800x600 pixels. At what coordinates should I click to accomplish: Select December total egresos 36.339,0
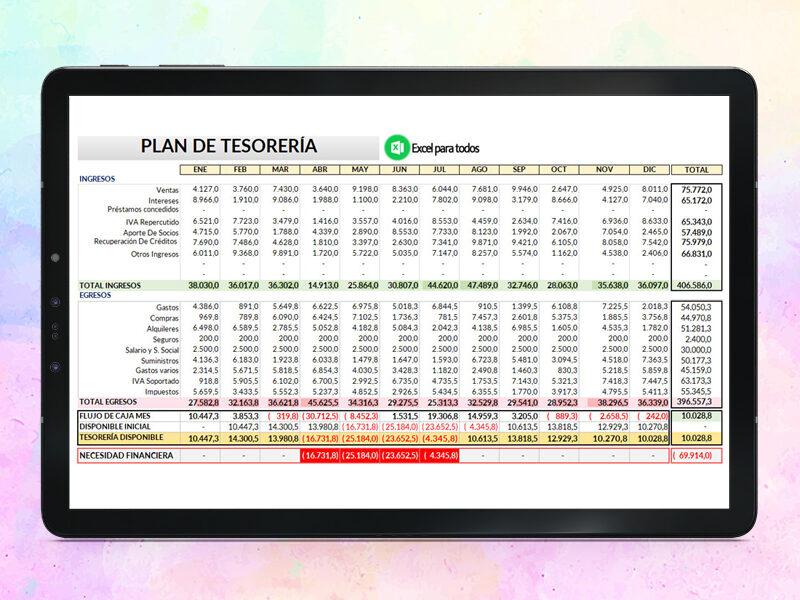click(653, 403)
